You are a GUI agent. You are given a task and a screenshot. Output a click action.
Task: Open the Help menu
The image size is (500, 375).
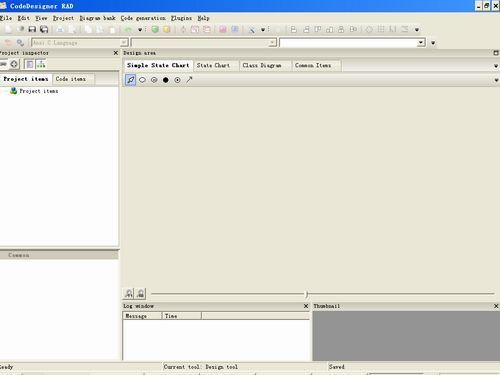tap(203, 18)
